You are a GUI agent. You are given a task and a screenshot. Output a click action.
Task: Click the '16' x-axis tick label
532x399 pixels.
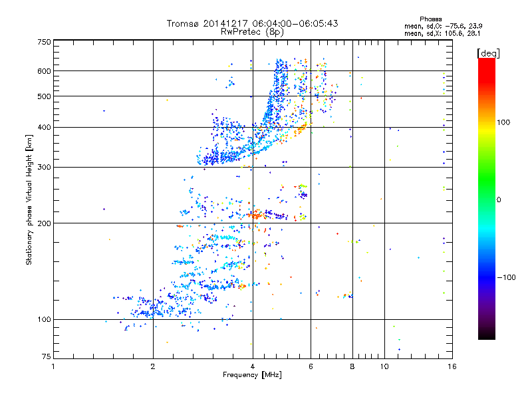(452, 366)
